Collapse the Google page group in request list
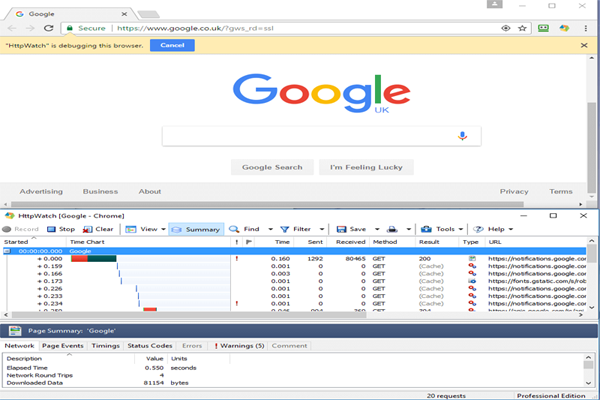 [9, 251]
